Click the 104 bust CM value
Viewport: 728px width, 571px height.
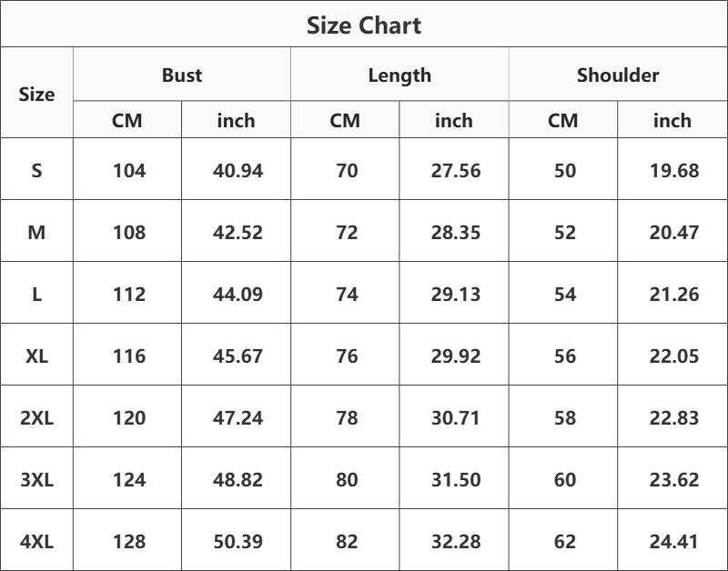coord(129,170)
